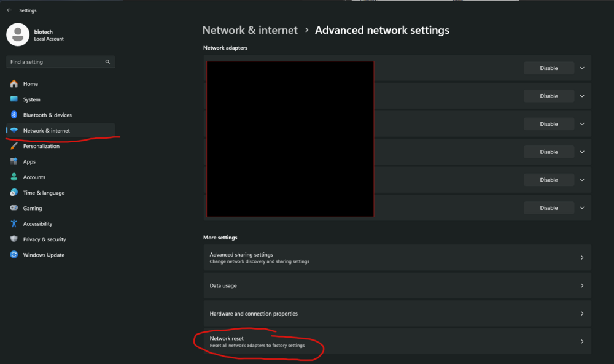Type in the Find a setting box
This screenshot has width=614, height=364.
55,62
